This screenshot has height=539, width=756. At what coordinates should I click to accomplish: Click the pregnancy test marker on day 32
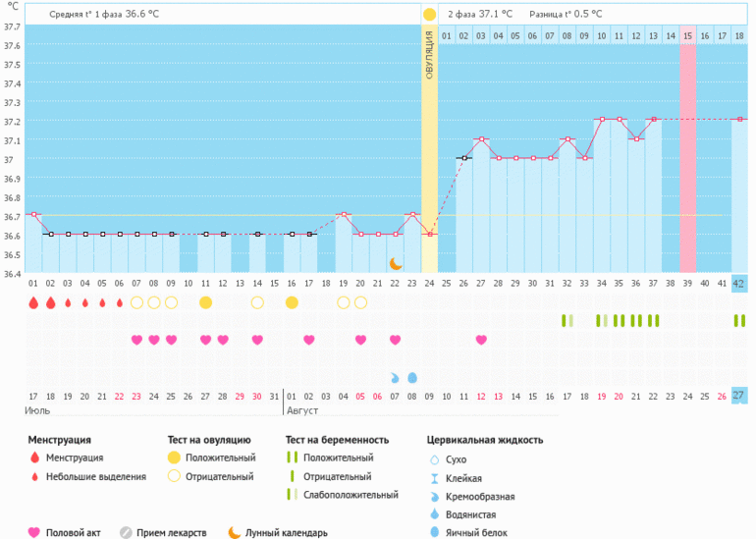(567, 321)
